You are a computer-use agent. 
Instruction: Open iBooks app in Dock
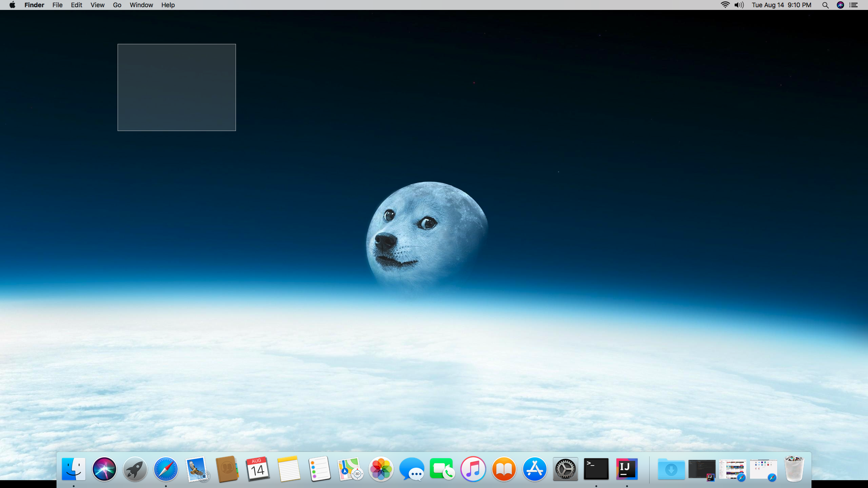(x=504, y=469)
